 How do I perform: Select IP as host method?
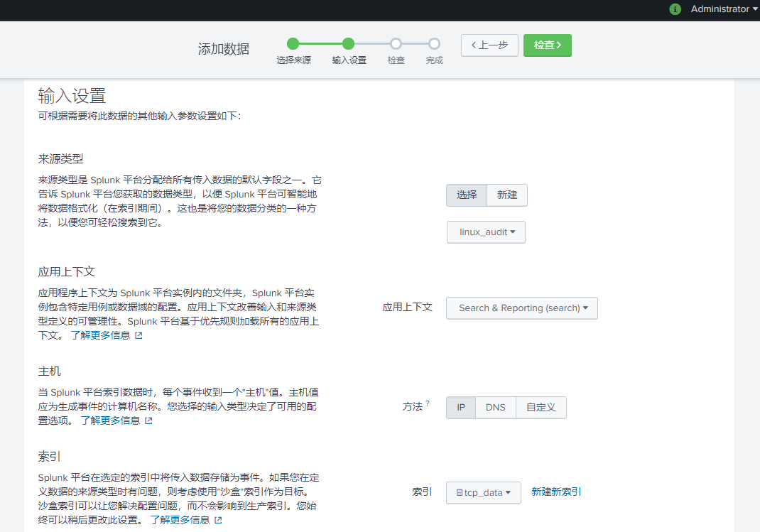pos(461,408)
